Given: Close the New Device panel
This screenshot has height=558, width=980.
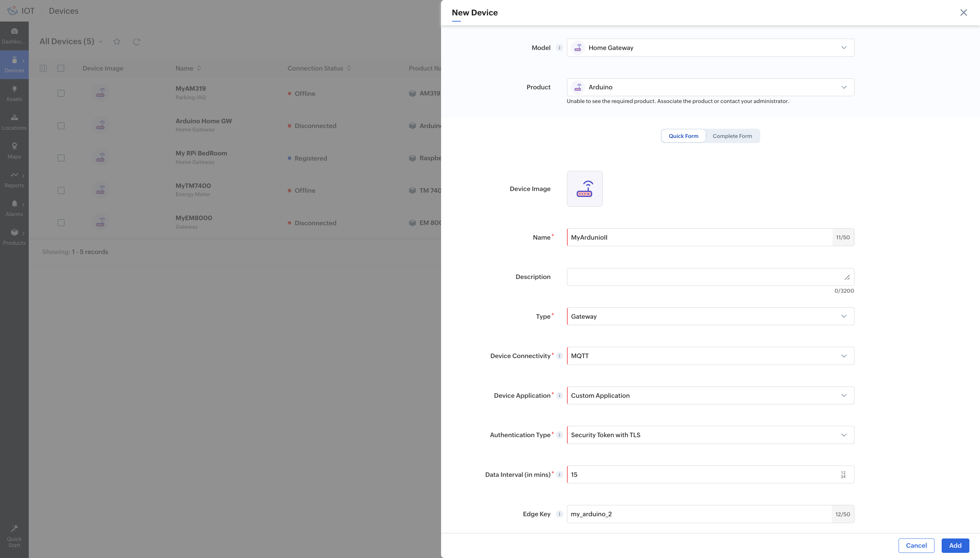Looking at the screenshot, I should click(x=963, y=13).
